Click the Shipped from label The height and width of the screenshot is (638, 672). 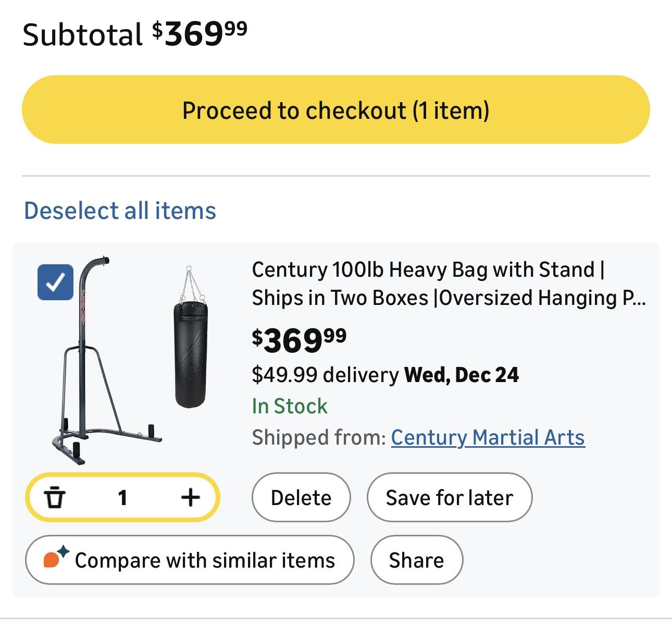pyautogui.click(x=318, y=437)
